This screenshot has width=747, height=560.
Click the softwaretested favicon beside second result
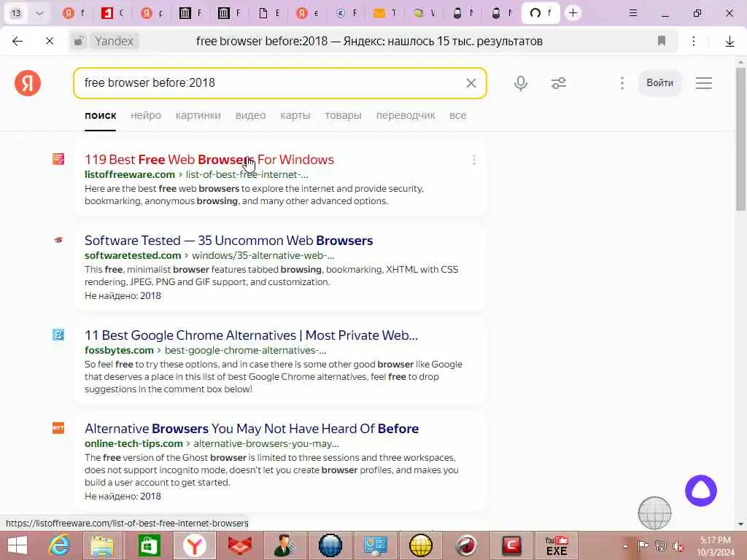[58, 240]
